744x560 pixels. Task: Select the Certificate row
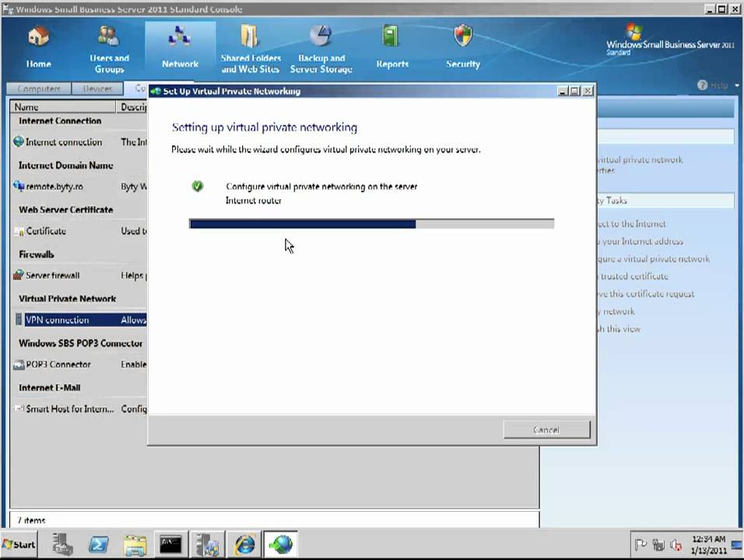[x=79, y=231]
